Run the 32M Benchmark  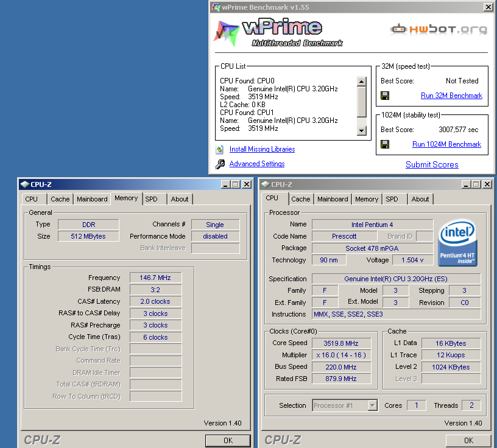click(x=451, y=96)
